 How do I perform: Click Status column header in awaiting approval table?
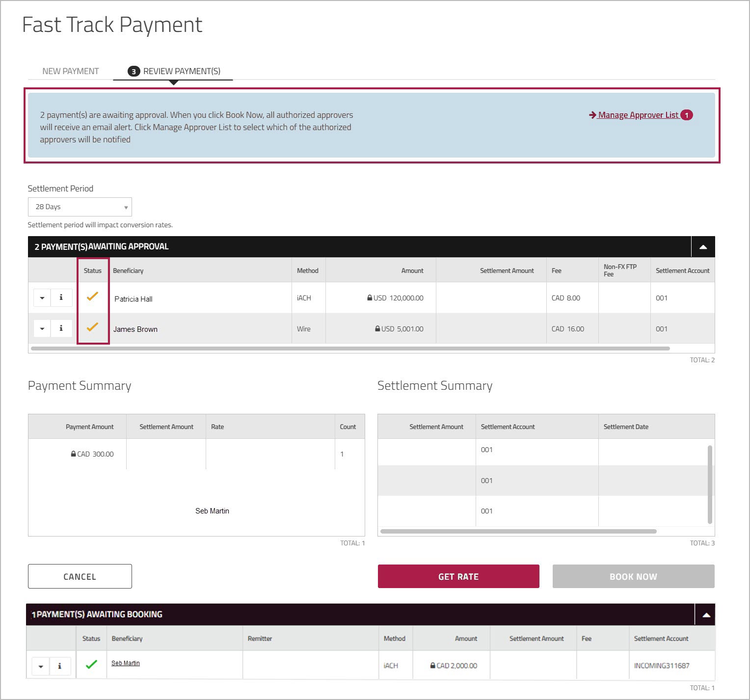pyautogui.click(x=92, y=270)
